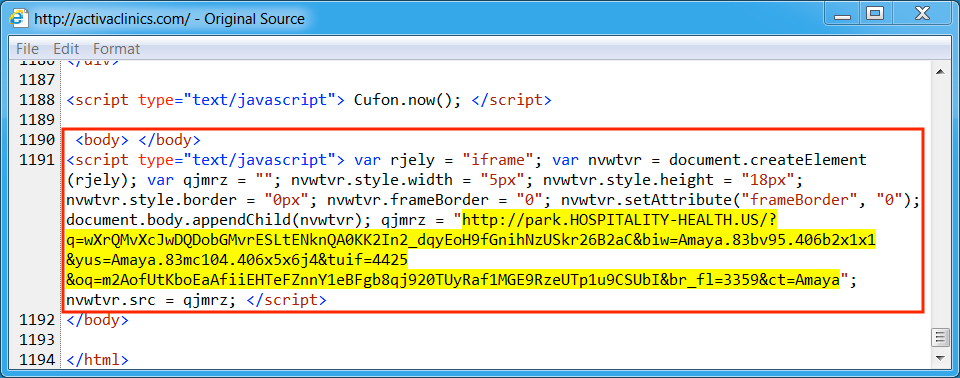
Task: Click the opening body tag on line 1190
Action: 102,140
